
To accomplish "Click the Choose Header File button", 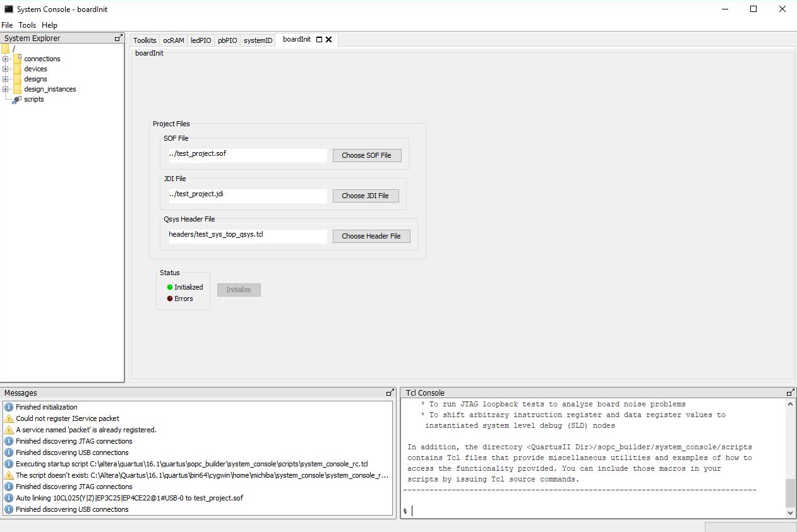I will (371, 236).
